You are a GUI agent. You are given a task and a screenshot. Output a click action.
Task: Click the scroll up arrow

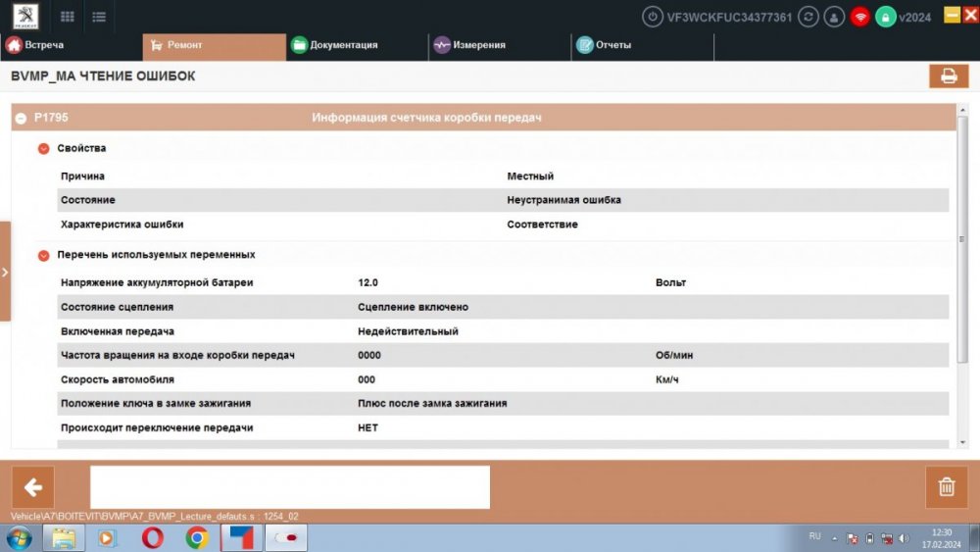(x=962, y=110)
